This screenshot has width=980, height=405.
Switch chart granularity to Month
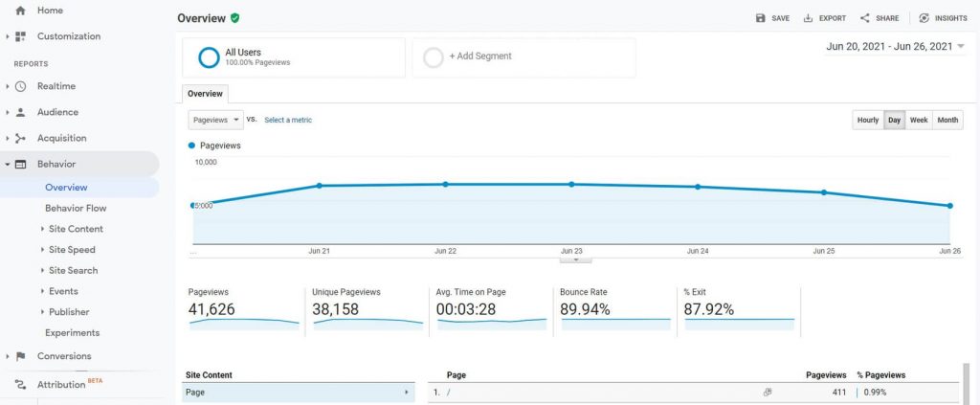coord(947,120)
